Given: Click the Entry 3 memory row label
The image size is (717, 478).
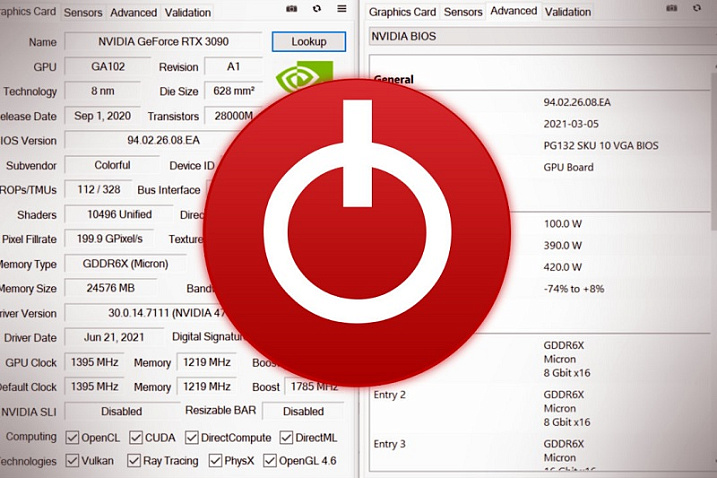Looking at the screenshot, I should coord(390,444).
